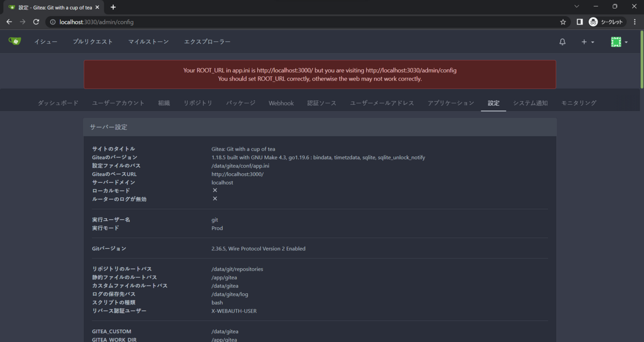
Task: Open the browser side panel icon
Action: [580, 22]
